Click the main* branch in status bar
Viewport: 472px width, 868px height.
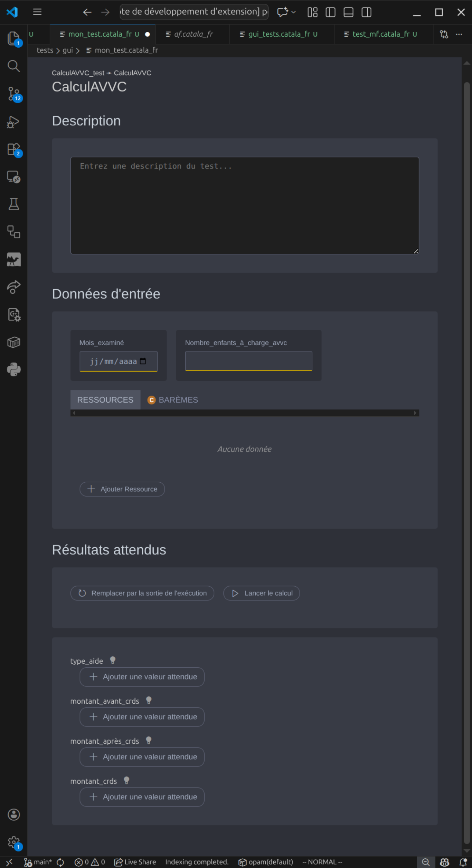tap(38, 862)
